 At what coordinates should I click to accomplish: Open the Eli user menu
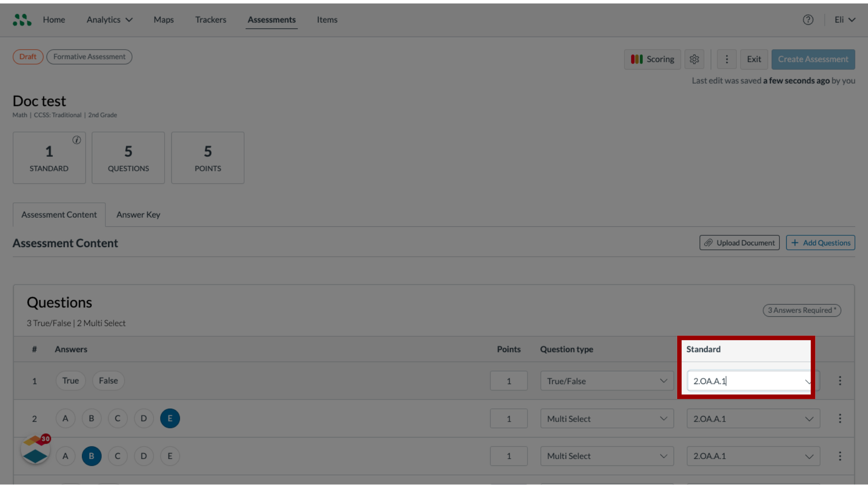click(x=845, y=20)
